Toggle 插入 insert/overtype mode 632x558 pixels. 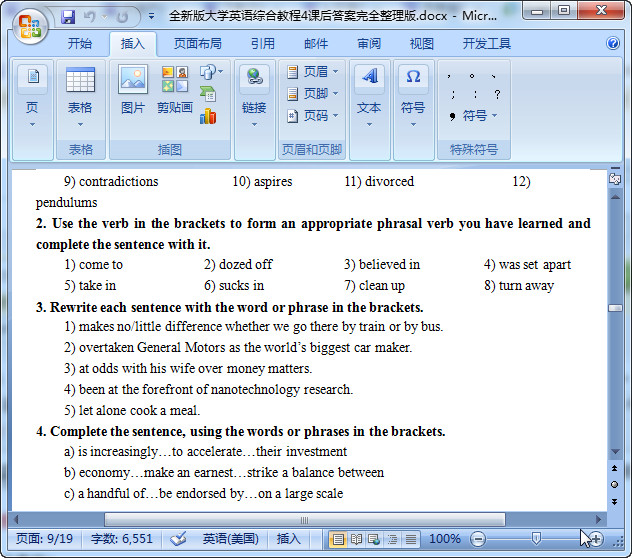[x=288, y=539]
